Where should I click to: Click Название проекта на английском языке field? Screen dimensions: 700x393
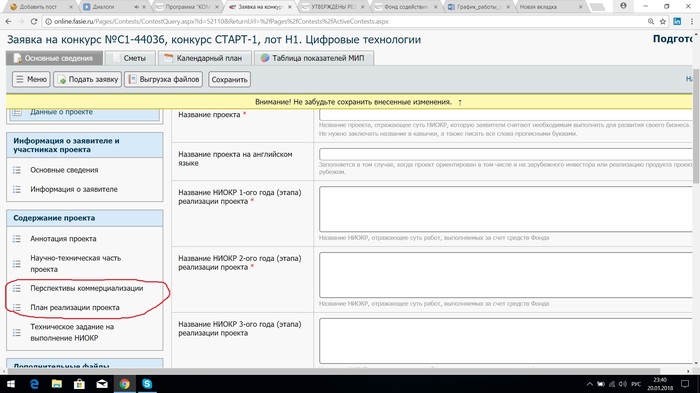click(x=506, y=154)
